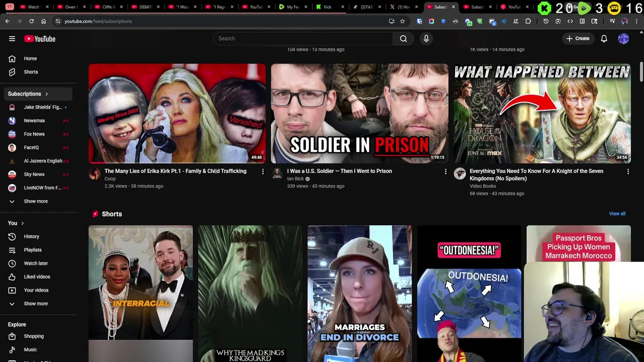
Task: Click View all for Shorts
Action: tap(617, 214)
